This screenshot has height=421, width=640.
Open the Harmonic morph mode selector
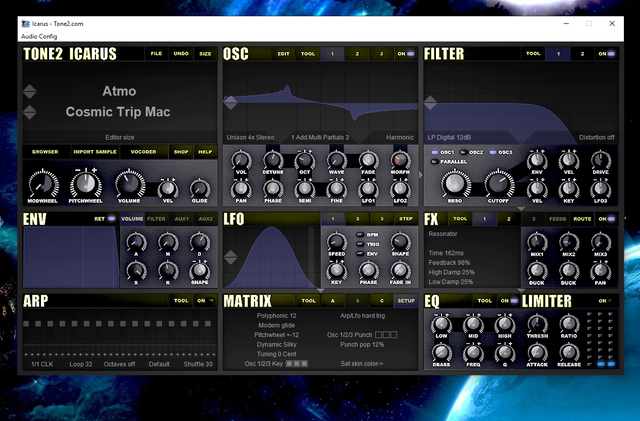[400, 138]
